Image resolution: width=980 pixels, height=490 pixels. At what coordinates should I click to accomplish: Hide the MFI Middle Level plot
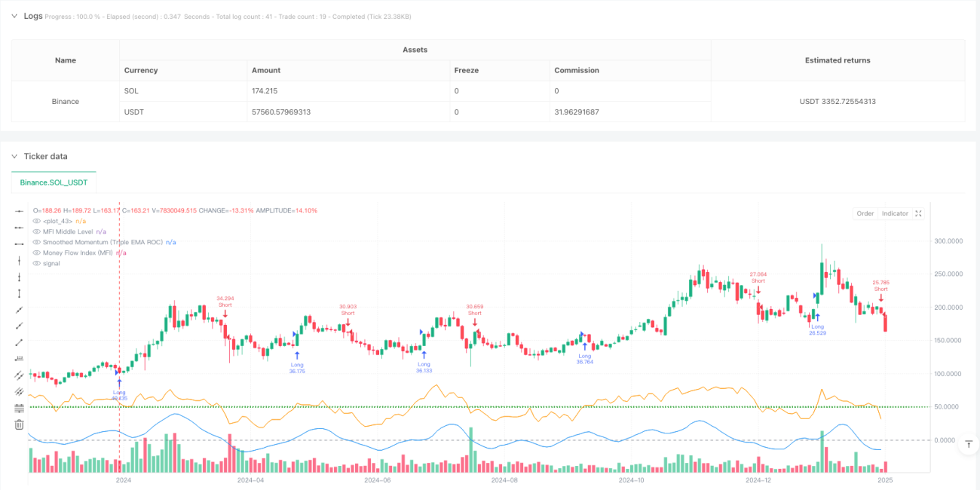(37, 231)
